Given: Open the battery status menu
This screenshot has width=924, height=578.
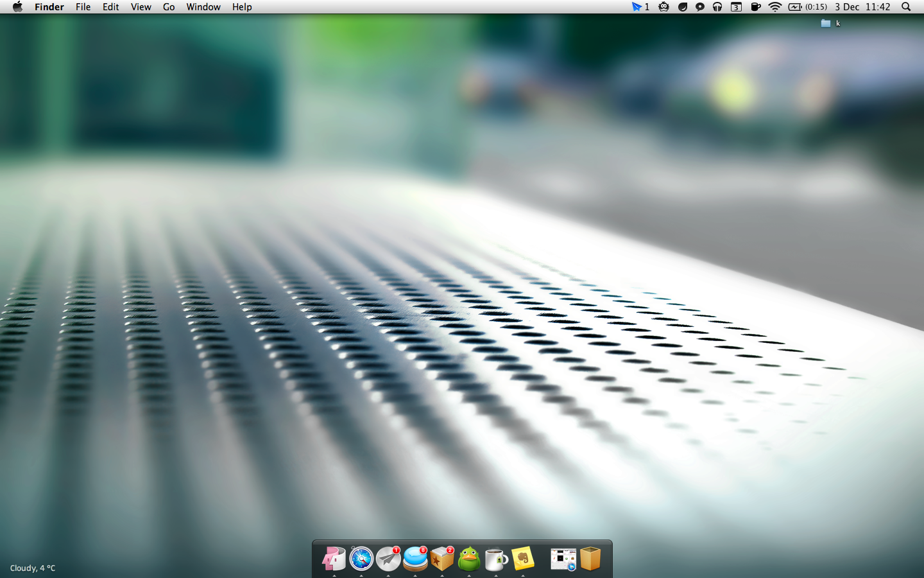Looking at the screenshot, I should pos(808,7).
